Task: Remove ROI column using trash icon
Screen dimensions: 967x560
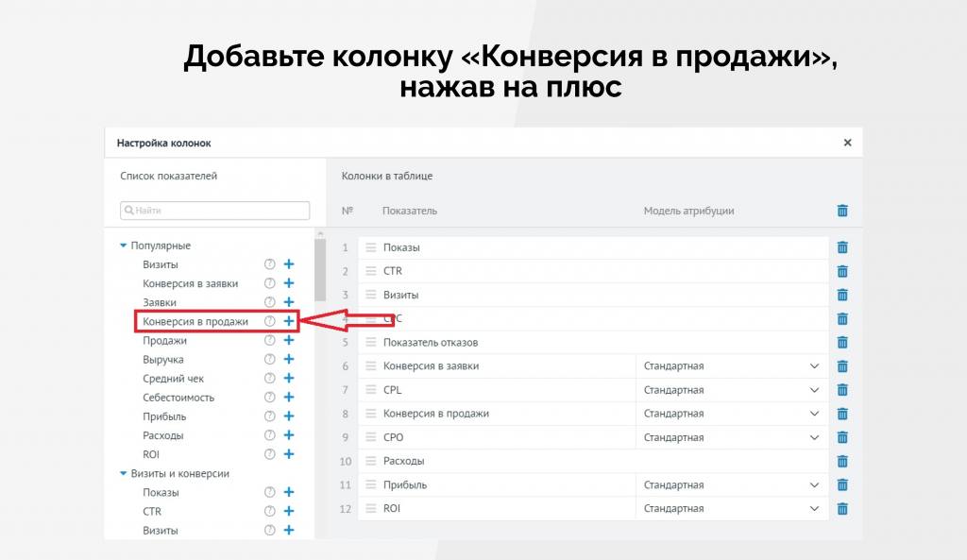Action: pyautogui.click(x=842, y=509)
